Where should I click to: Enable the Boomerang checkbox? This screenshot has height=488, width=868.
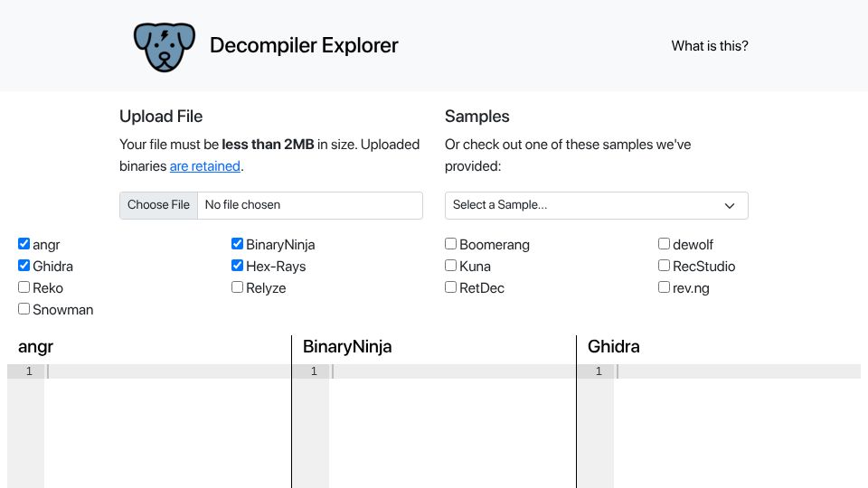point(450,244)
